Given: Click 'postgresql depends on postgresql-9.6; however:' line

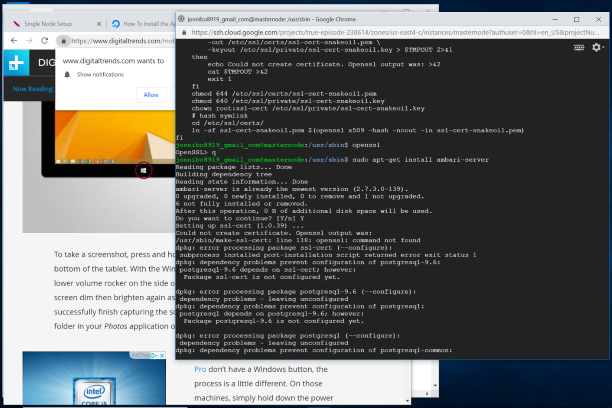Looking at the screenshot, I should coord(272,314).
